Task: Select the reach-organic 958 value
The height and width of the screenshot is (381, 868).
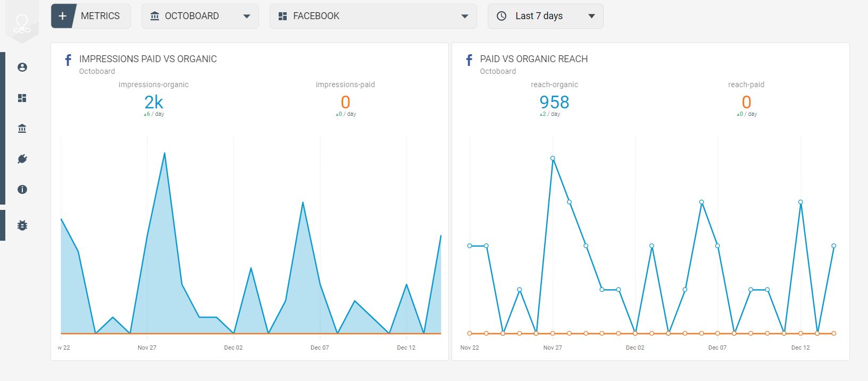Action: [554, 102]
